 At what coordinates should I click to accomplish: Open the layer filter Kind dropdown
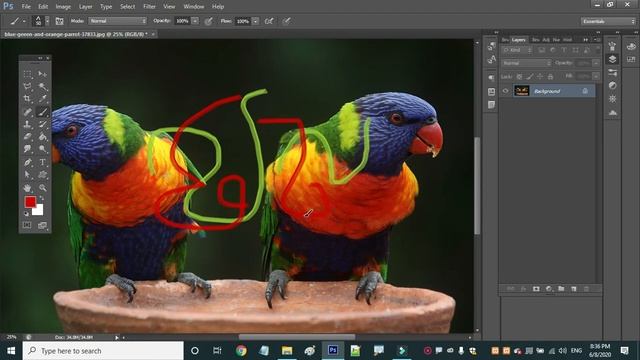point(517,50)
